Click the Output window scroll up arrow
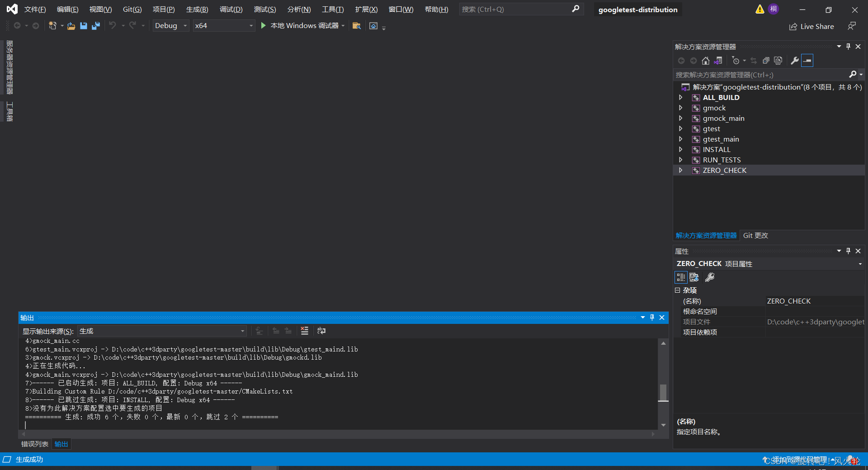Screen dimensions: 868x470 (663, 343)
